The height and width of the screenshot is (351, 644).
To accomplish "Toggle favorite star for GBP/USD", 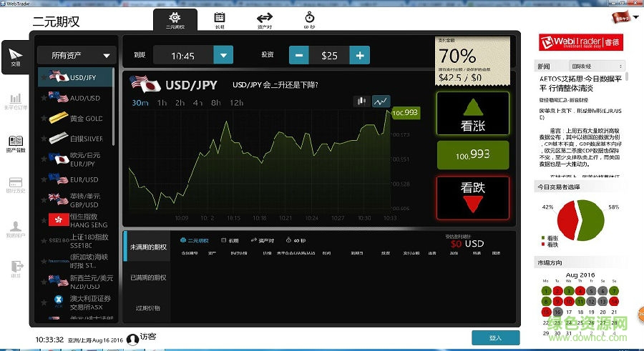I will (44, 200).
